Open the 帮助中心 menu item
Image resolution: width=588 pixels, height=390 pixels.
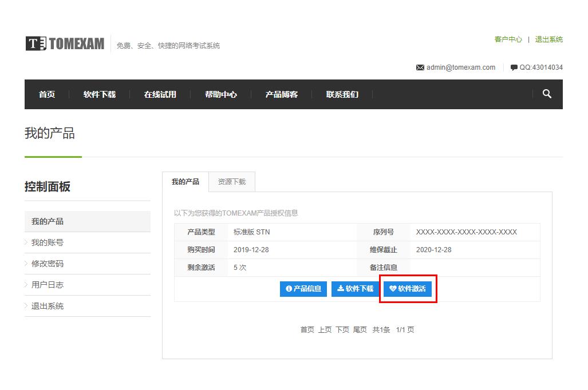point(221,94)
